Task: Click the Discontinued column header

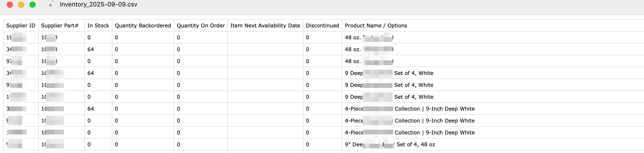Action: 322,26
